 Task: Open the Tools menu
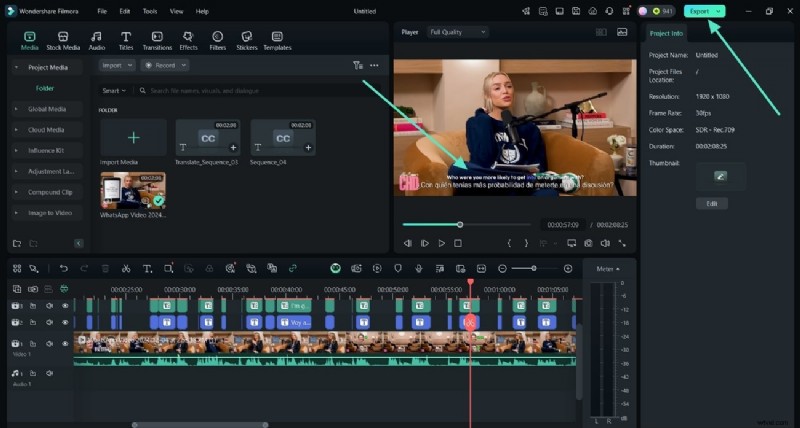pos(150,11)
